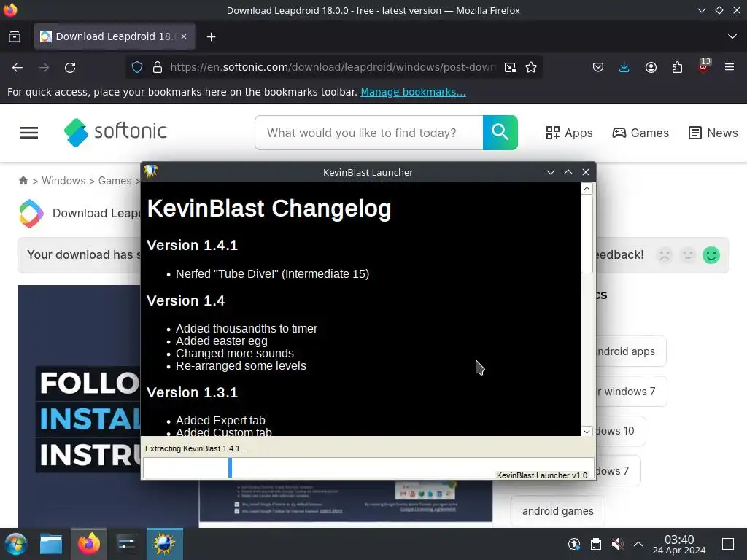
Task: Click the breadcrumb home icon
Action: click(23, 181)
